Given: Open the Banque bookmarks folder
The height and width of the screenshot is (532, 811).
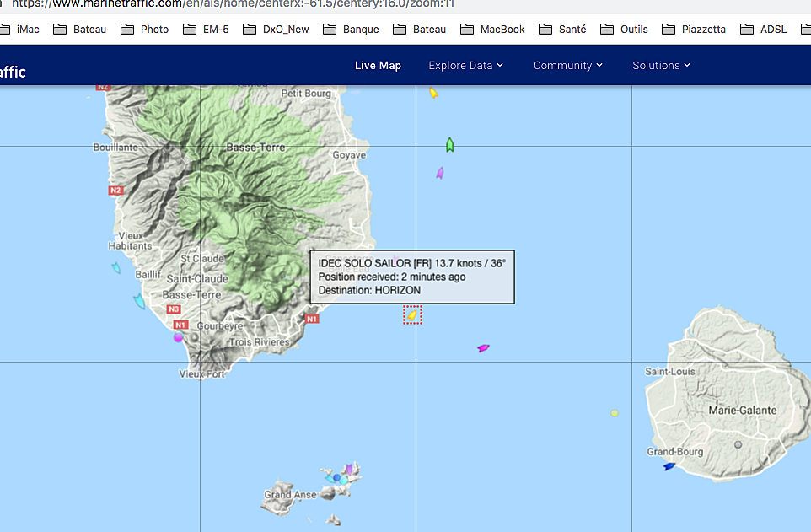Looking at the screenshot, I should [x=351, y=29].
